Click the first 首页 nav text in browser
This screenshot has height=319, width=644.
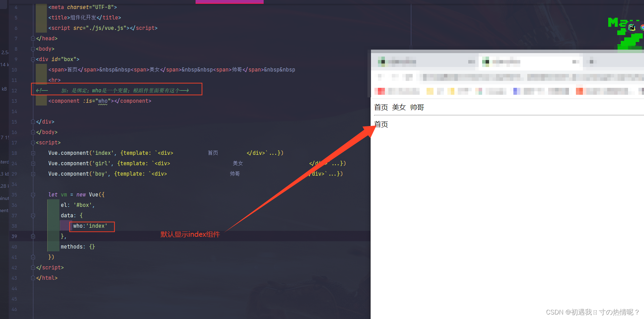381,107
